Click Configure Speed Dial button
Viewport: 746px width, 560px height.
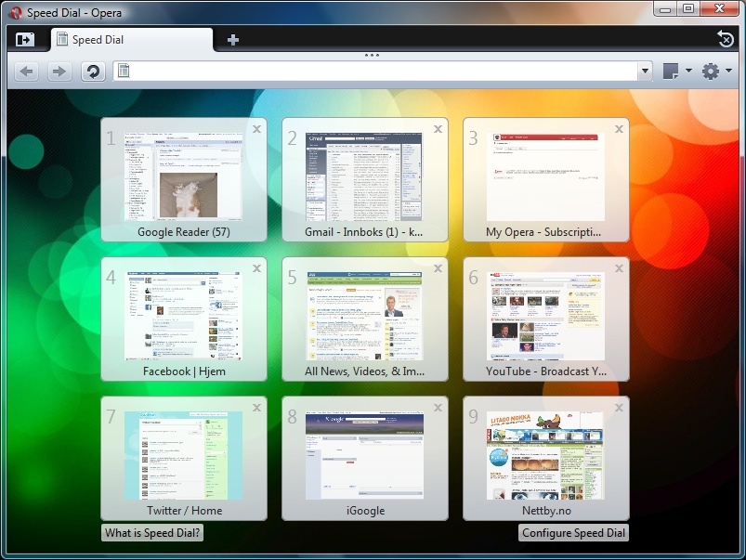(573, 533)
